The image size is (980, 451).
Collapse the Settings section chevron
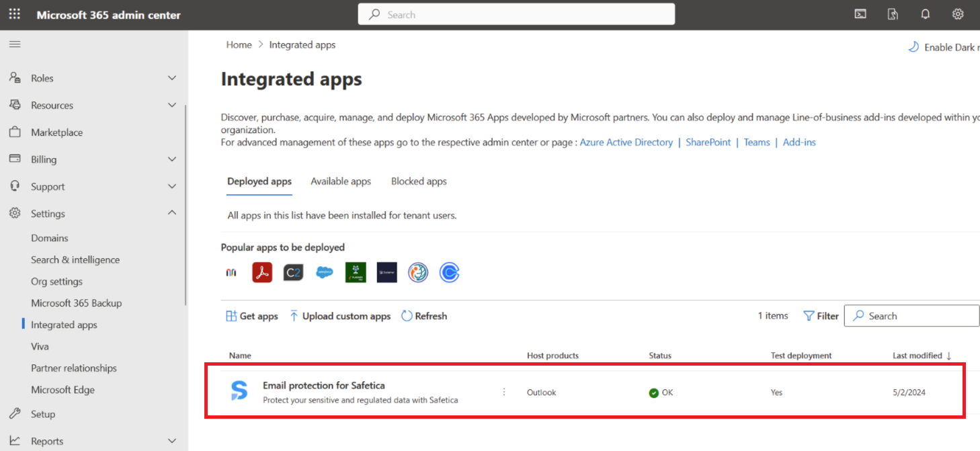point(172,213)
